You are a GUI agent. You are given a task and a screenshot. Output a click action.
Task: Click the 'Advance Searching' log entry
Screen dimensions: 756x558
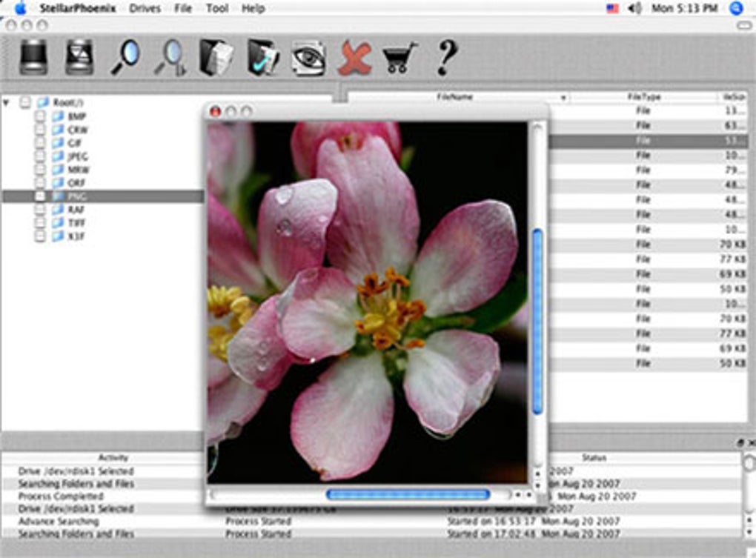59,522
